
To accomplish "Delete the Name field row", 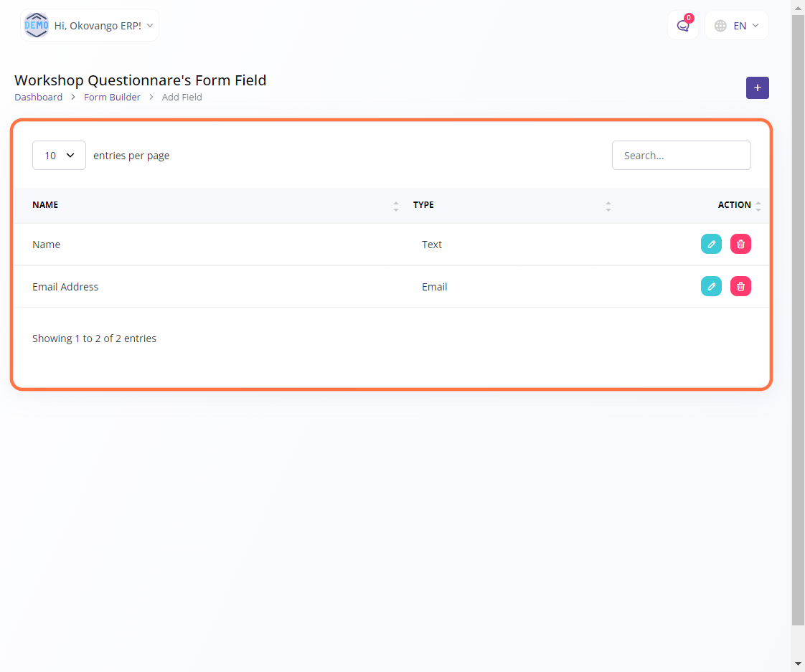I will click(x=740, y=245).
